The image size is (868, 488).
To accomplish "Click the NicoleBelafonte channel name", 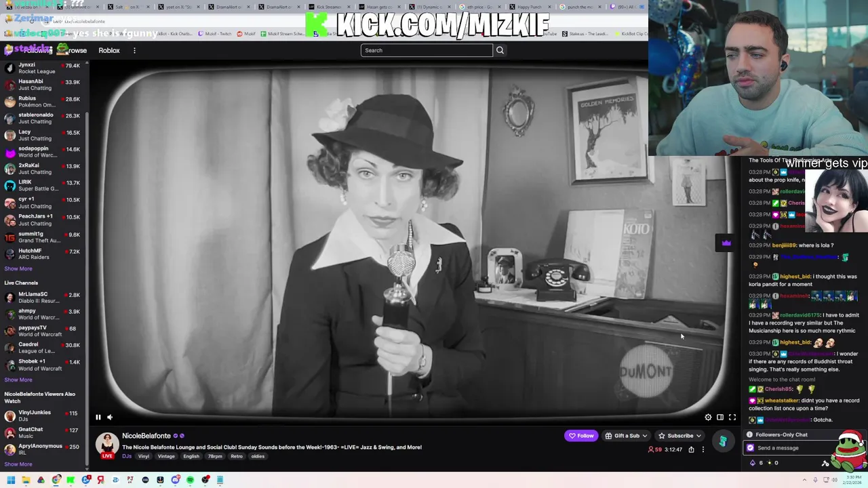I will 146,436.
